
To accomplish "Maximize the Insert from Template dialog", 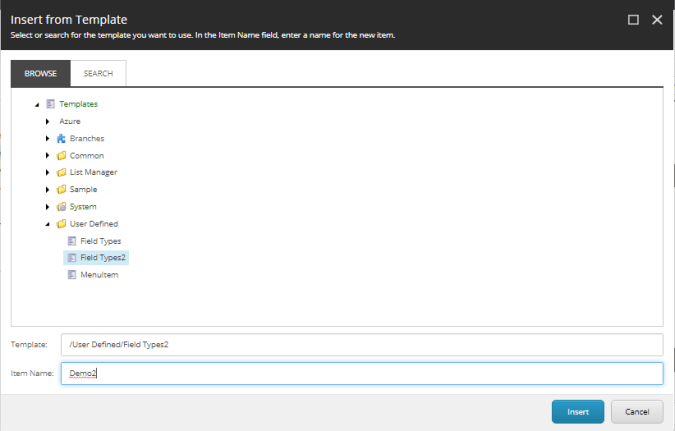I will coord(634,19).
